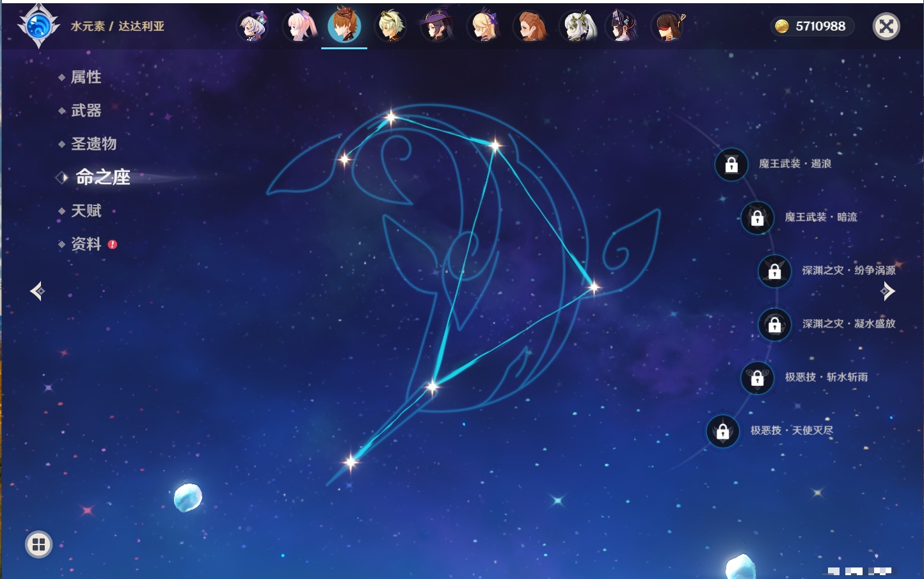Open locked constellation 极恶技·斩水斩雨

(757, 377)
